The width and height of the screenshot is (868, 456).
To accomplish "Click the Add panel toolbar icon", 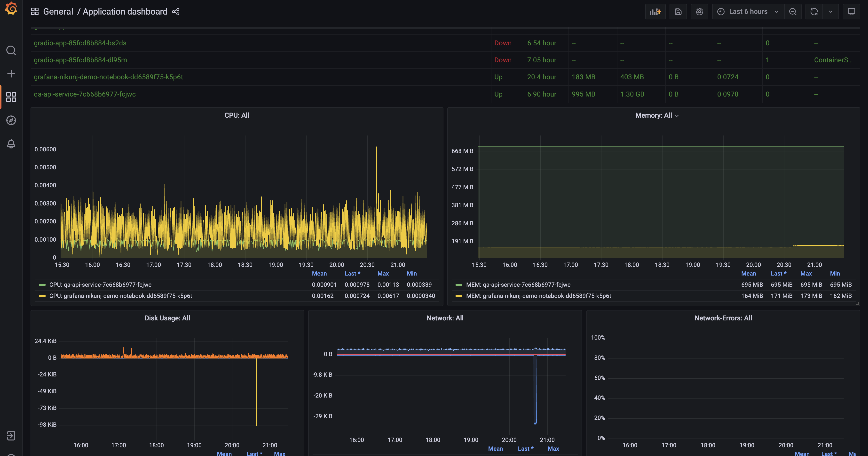I will pos(655,12).
